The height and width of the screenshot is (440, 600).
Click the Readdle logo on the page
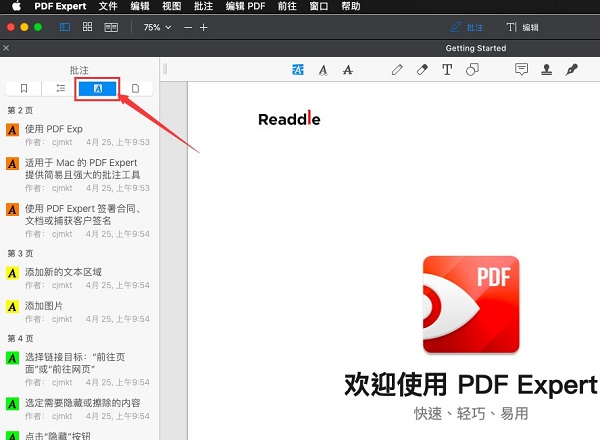pos(289,119)
